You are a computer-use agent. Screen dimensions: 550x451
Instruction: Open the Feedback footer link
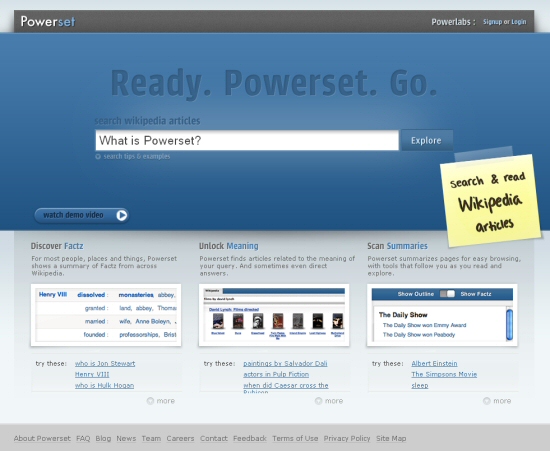tap(250, 438)
